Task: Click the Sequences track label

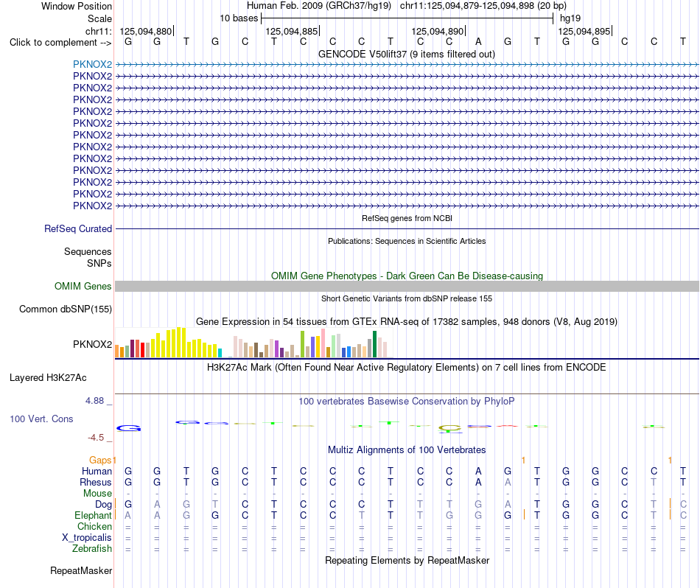Action: tap(88, 251)
